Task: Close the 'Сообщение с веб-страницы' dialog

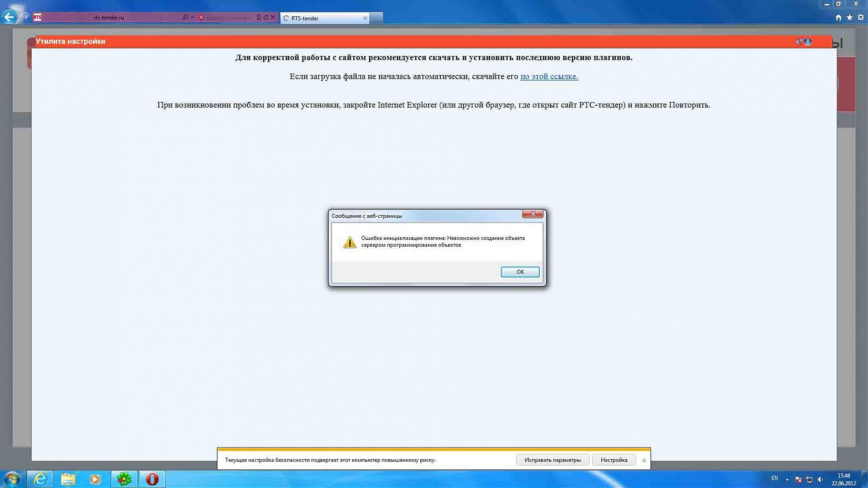Action: (532, 213)
